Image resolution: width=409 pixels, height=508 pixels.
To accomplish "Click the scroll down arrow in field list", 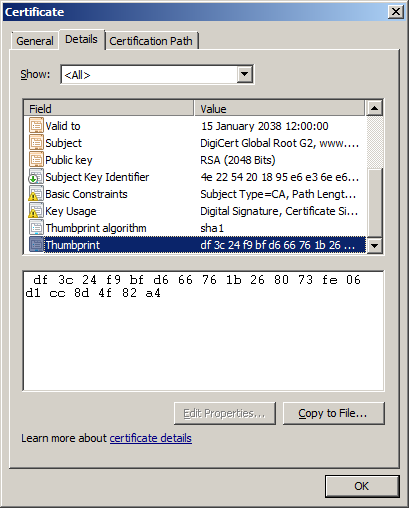I will 375,246.
